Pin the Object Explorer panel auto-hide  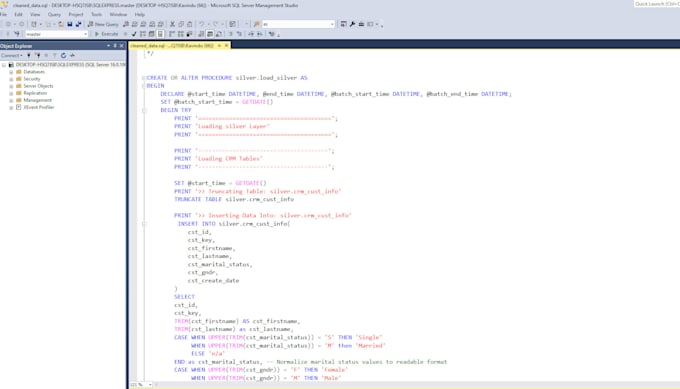(x=115, y=46)
